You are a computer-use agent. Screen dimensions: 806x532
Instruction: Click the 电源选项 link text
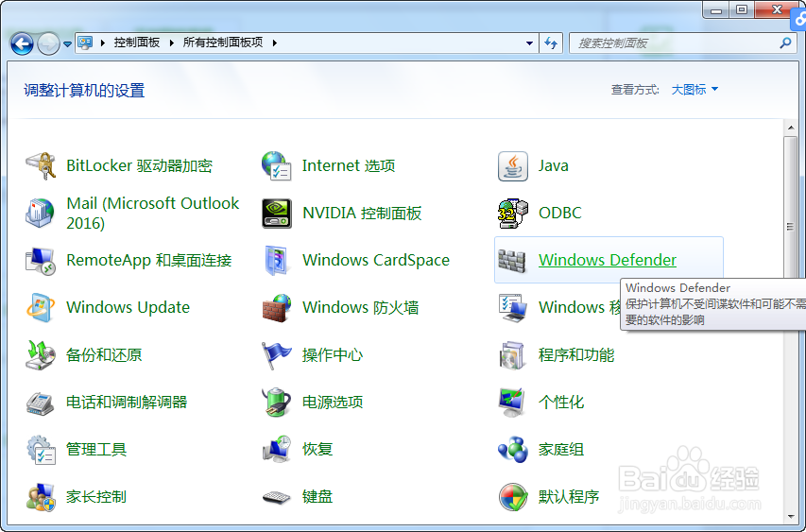click(333, 402)
